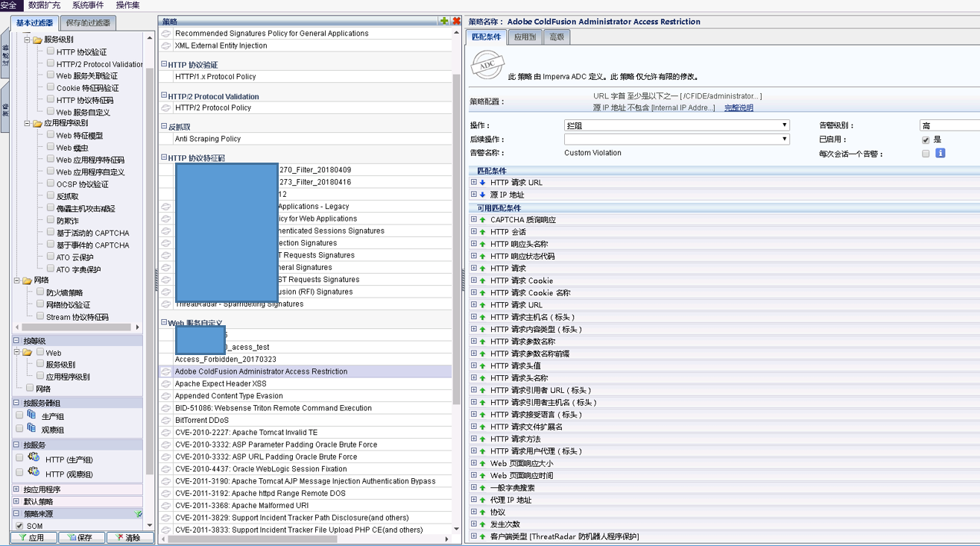This screenshot has height=546, width=980.
Task: Click the 应用 apply filter button
Action: coord(33,537)
